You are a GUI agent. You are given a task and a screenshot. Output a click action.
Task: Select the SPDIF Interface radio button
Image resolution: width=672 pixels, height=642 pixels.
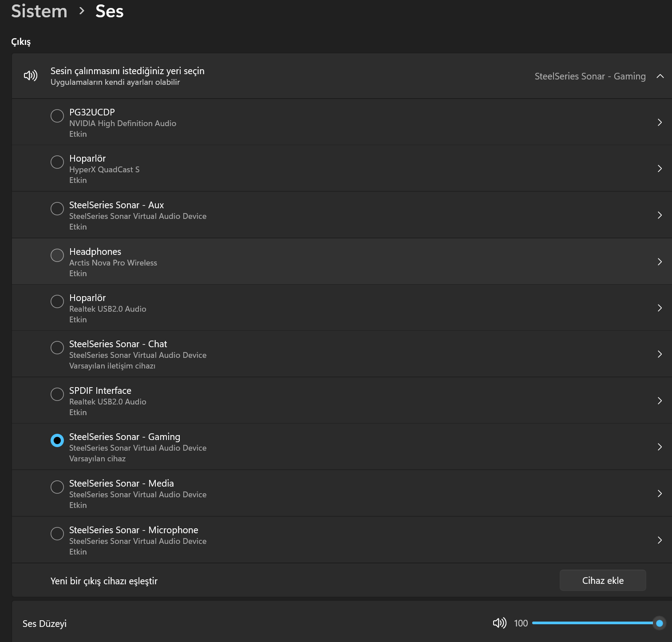[x=57, y=394]
